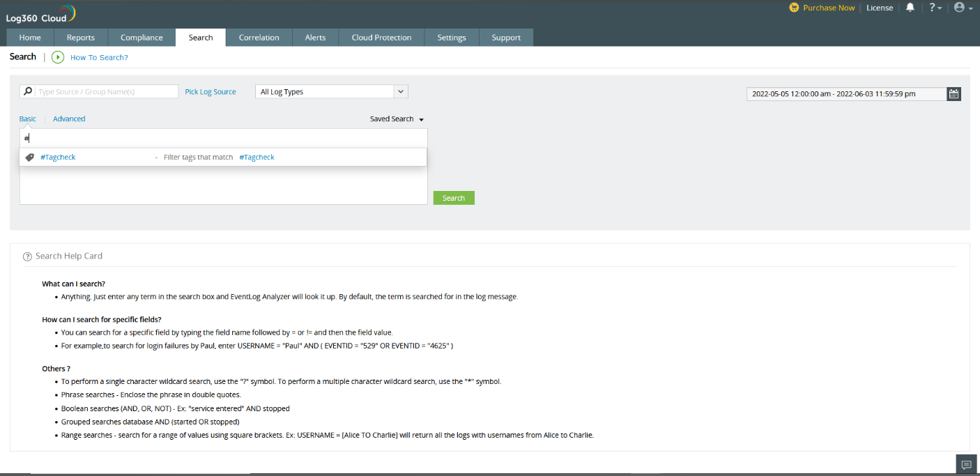Click the Purchase Now shopping cart icon
This screenshot has height=476, width=980.
795,8
